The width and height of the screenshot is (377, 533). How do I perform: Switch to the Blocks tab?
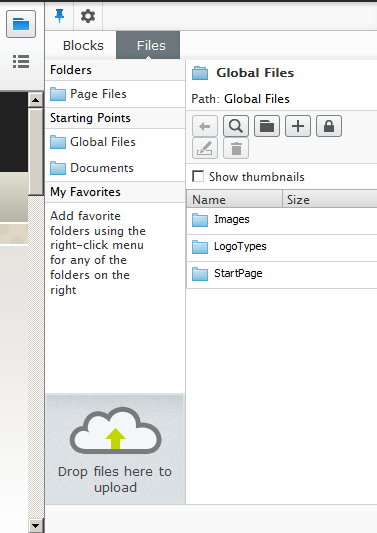click(x=83, y=45)
